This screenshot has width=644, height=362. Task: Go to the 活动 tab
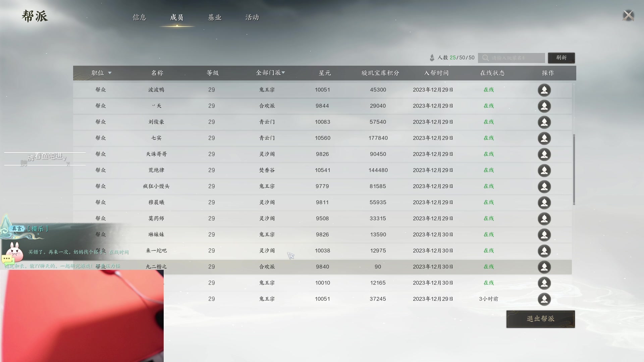[x=252, y=17]
